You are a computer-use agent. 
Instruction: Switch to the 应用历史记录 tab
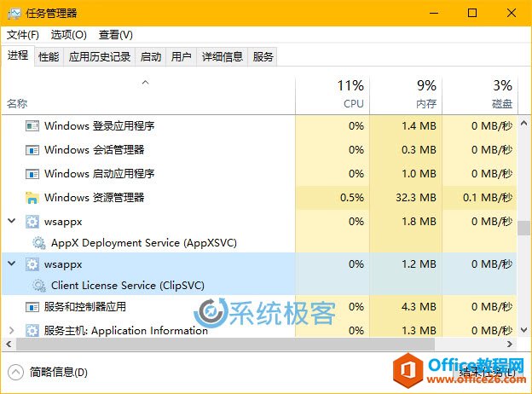pyautogui.click(x=100, y=56)
